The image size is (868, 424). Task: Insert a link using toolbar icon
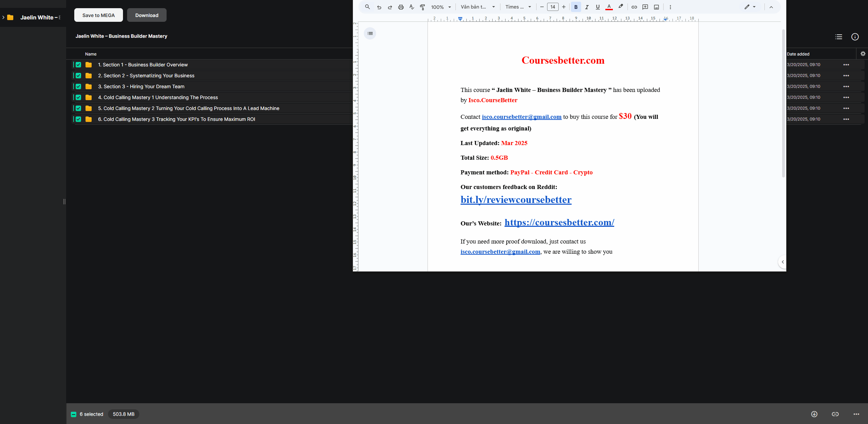coord(634,7)
